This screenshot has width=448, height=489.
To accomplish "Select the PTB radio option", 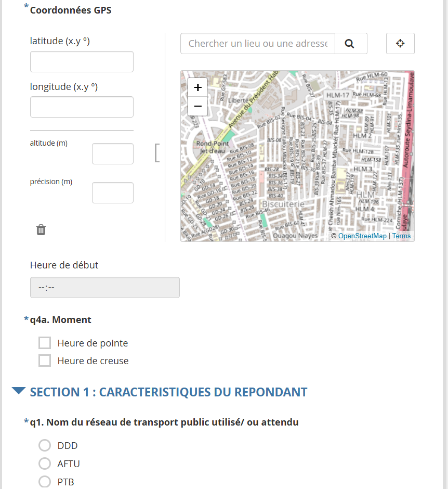I will point(45,482).
